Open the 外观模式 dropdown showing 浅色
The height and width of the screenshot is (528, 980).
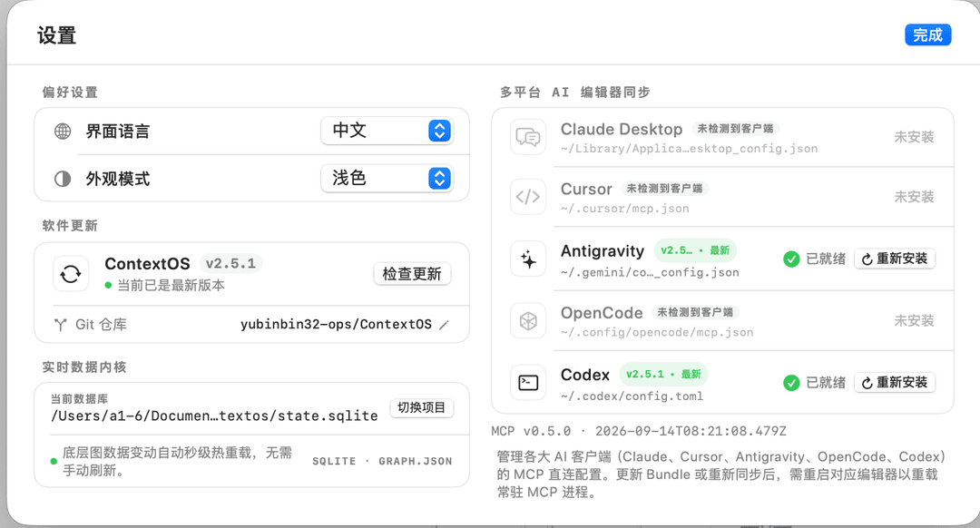coord(387,178)
